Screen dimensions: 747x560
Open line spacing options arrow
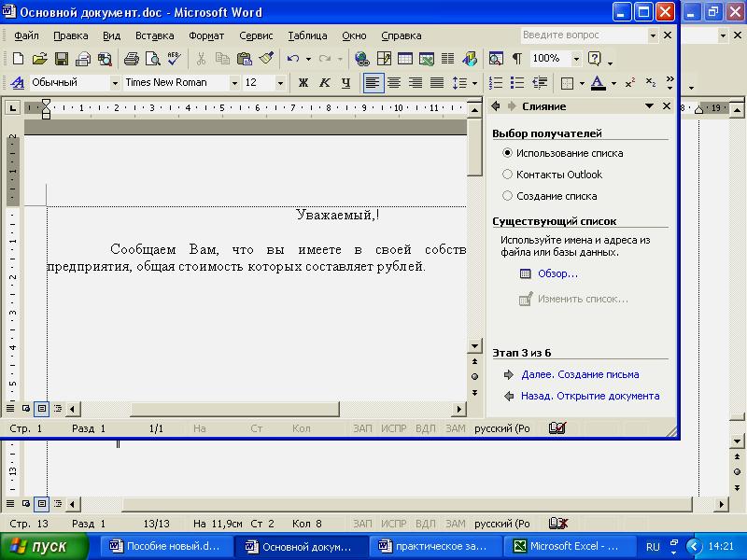474,83
